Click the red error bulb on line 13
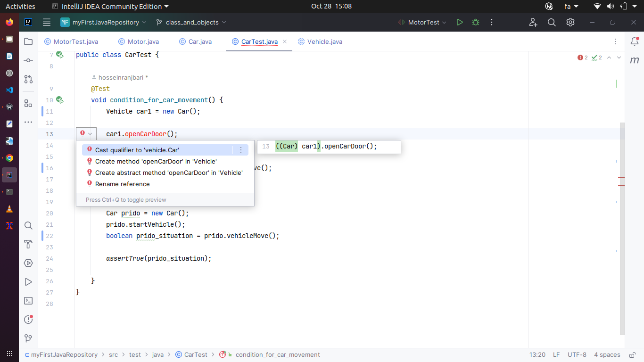The height and width of the screenshot is (362, 644). pos(83,134)
